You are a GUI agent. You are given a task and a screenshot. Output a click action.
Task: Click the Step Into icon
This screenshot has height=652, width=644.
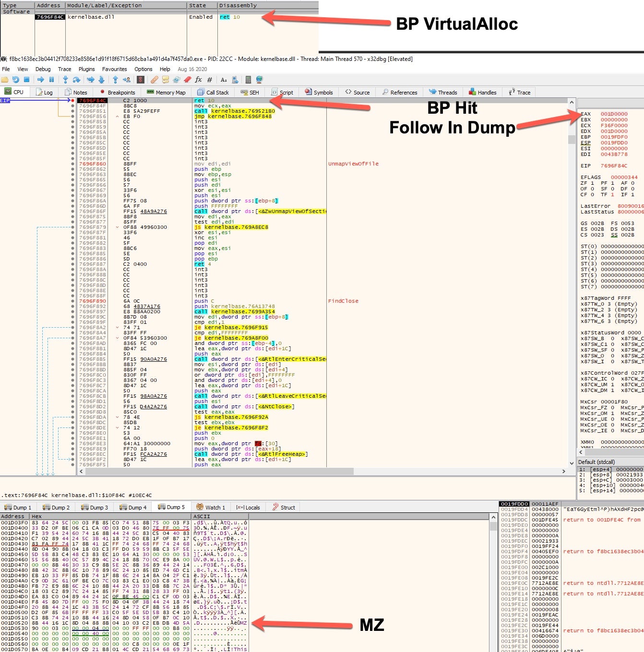[x=65, y=80]
